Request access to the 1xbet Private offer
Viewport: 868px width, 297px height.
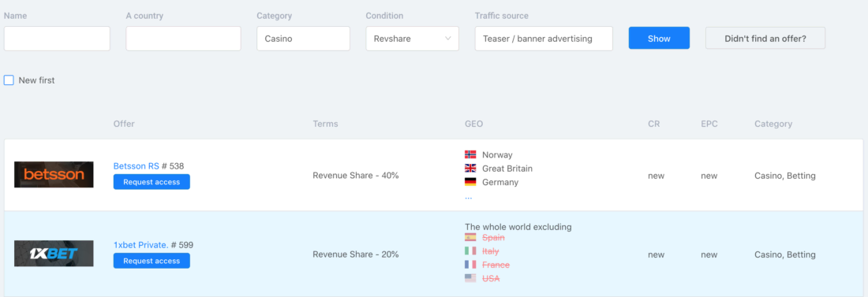[152, 261]
